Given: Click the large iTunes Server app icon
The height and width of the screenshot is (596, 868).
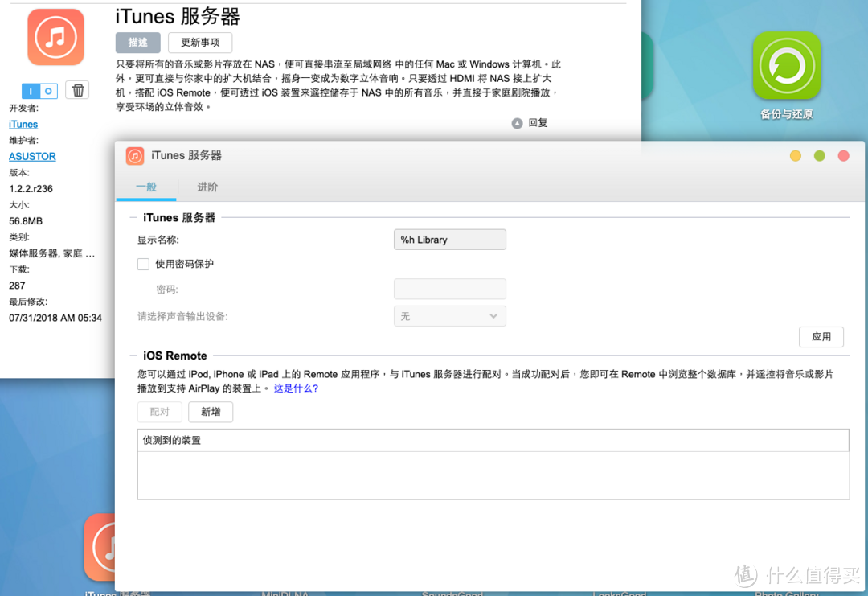Looking at the screenshot, I should point(56,37).
